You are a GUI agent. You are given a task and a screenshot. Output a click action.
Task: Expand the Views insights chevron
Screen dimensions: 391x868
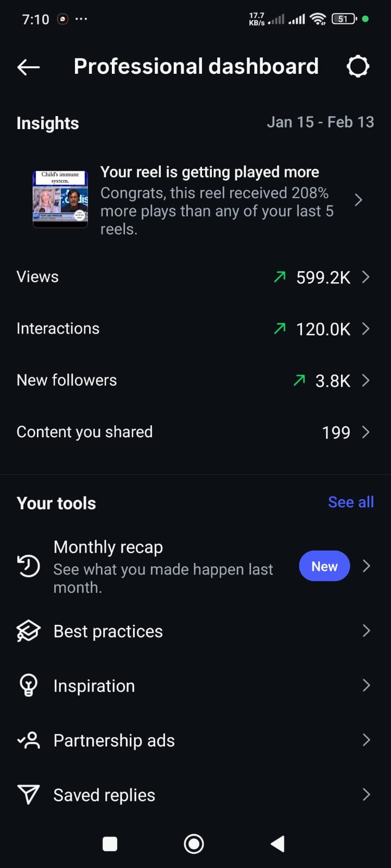pyautogui.click(x=366, y=277)
